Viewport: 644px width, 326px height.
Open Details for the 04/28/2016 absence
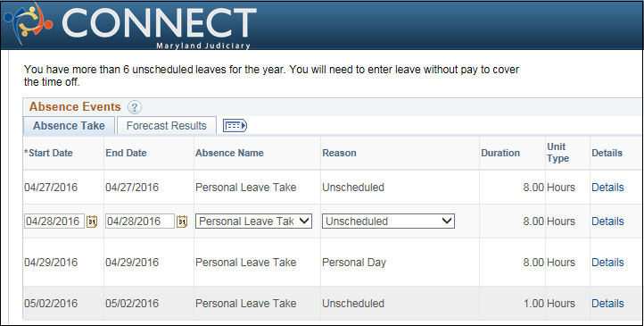tap(607, 222)
